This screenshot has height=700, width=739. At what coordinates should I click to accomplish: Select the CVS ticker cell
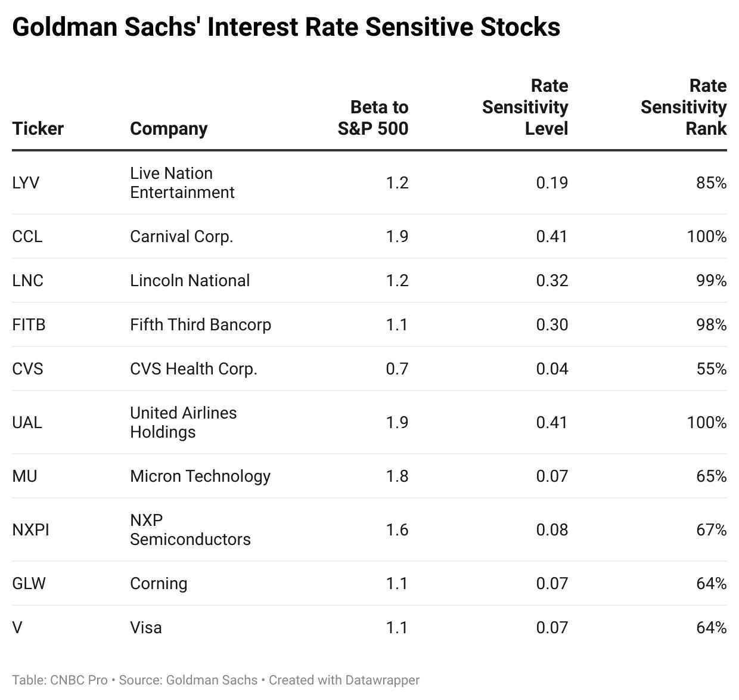pos(27,369)
